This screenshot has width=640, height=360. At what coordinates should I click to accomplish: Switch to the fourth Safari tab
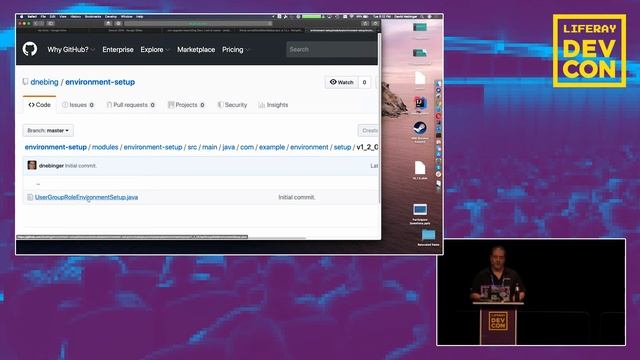click(x=271, y=30)
